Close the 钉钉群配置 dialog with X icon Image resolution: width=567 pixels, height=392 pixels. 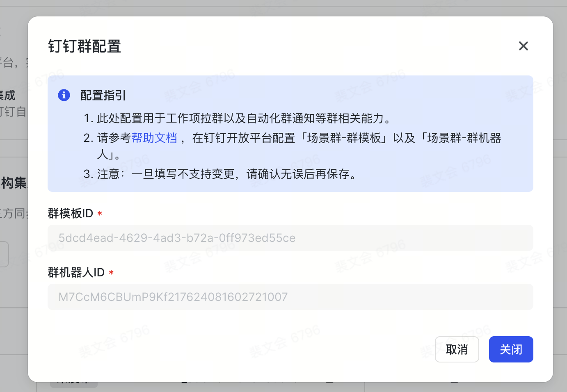(x=523, y=46)
